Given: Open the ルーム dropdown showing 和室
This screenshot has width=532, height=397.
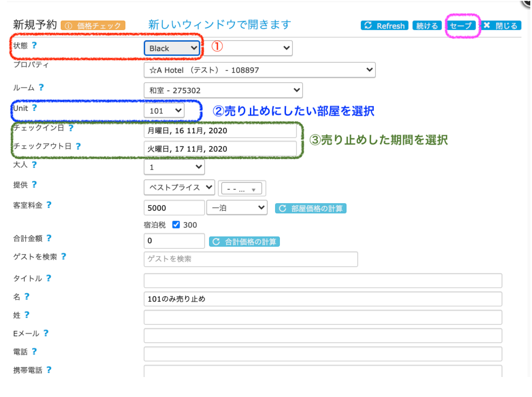Looking at the screenshot, I should (x=223, y=90).
